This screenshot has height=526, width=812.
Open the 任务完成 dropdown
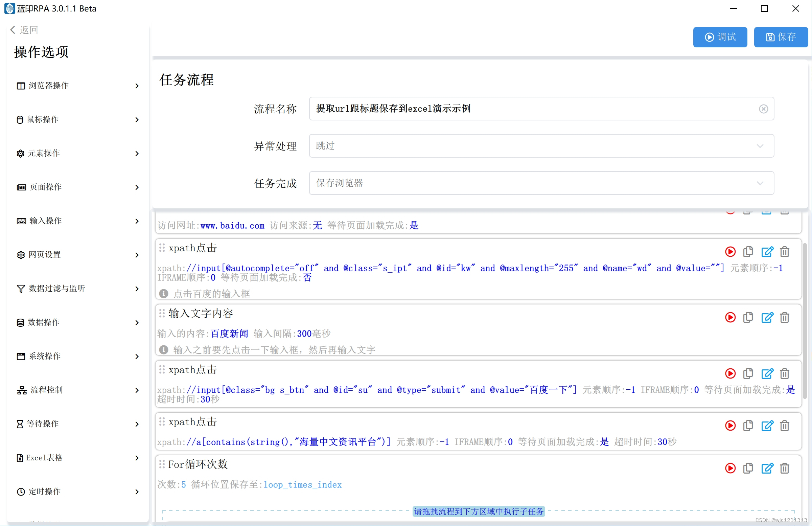tap(541, 183)
